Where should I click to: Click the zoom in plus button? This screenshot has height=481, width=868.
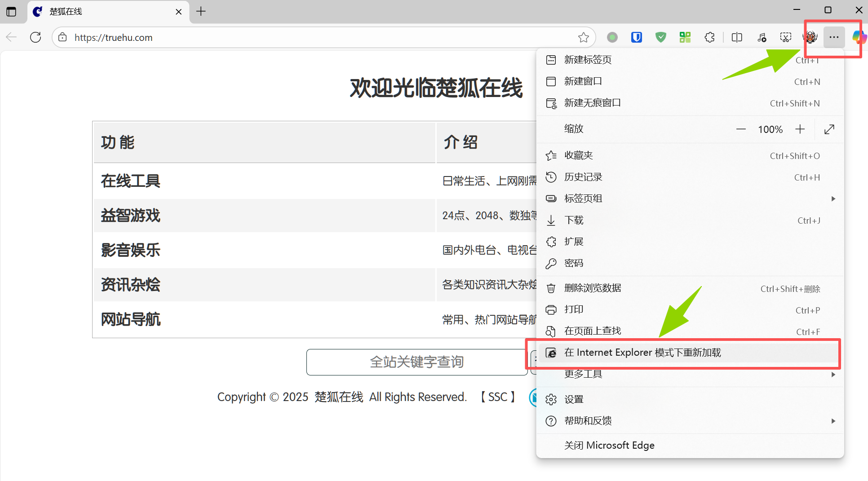coord(800,129)
